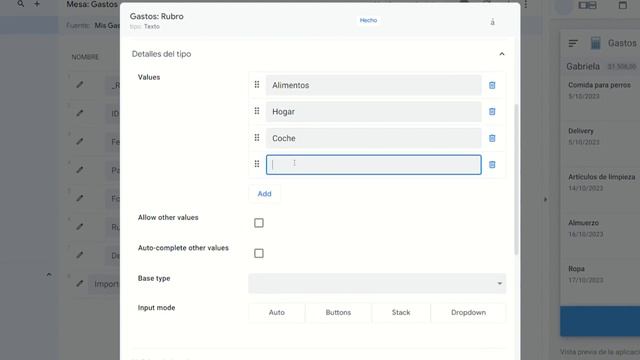Click the pencil icon of the Fe column row
The image size is (640, 360).
(80, 141)
